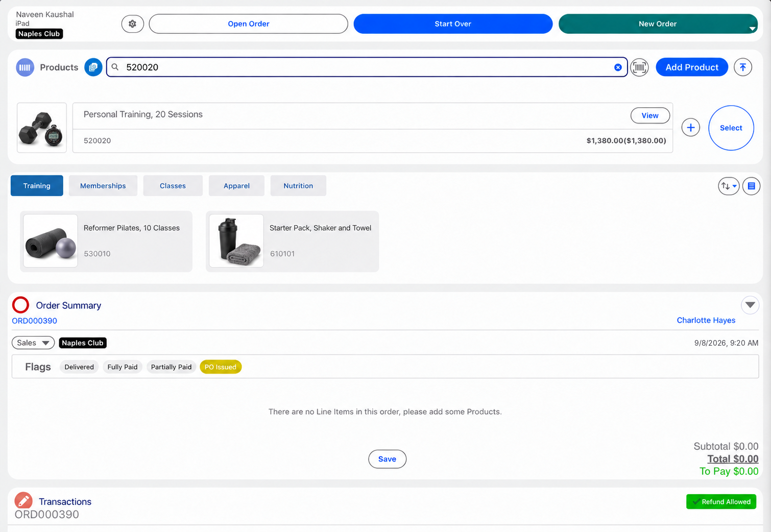The height and width of the screenshot is (532, 771).
Task: Switch to the Memberships tab
Action: pos(103,186)
